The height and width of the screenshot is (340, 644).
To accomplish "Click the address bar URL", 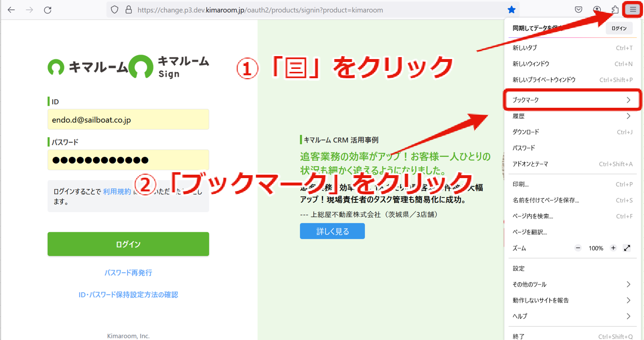I will 260,10.
